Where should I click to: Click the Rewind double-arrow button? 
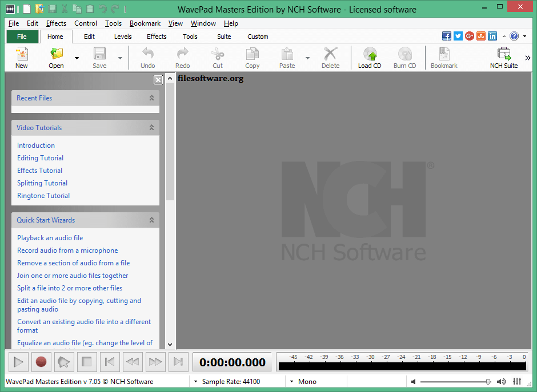(x=133, y=362)
